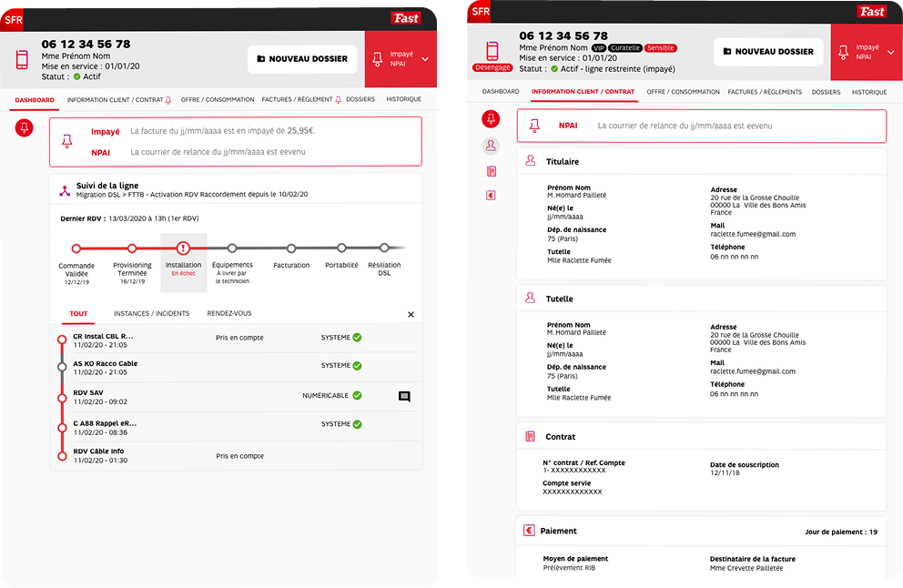This screenshot has width=903, height=588.
Task: Click failed Installation exclamation step marker
Action: 183,248
